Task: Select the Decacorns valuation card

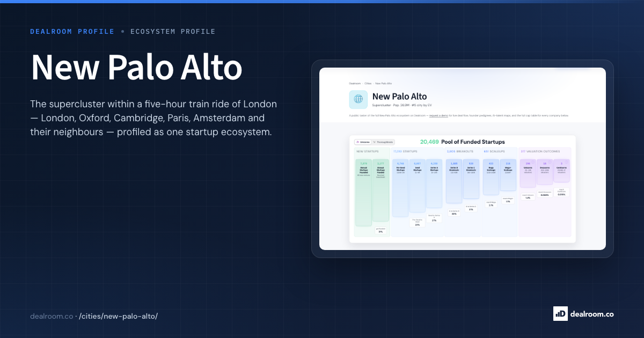Action: click(x=545, y=171)
